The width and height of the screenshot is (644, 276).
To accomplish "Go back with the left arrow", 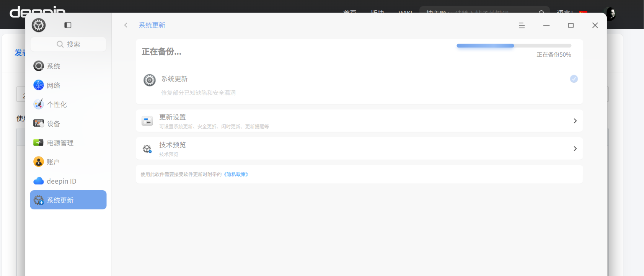I will pyautogui.click(x=126, y=25).
